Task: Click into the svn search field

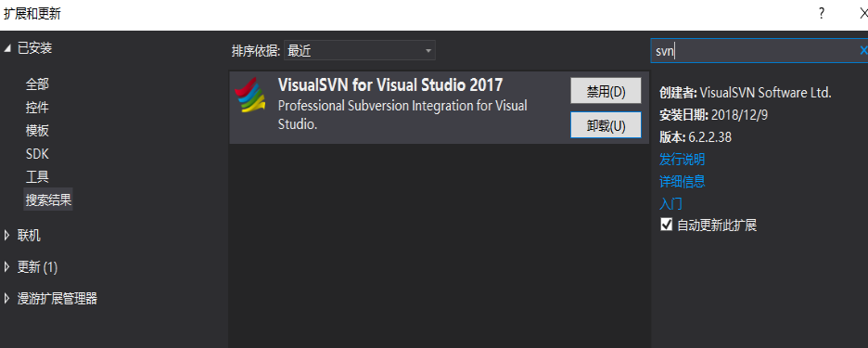Action: click(753, 50)
